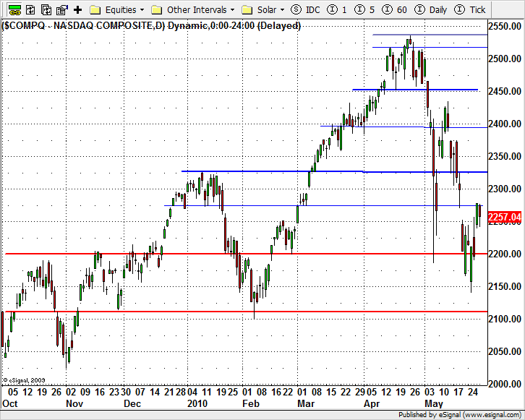Select the Daily interval button
The image size is (525, 420).
(430, 9)
